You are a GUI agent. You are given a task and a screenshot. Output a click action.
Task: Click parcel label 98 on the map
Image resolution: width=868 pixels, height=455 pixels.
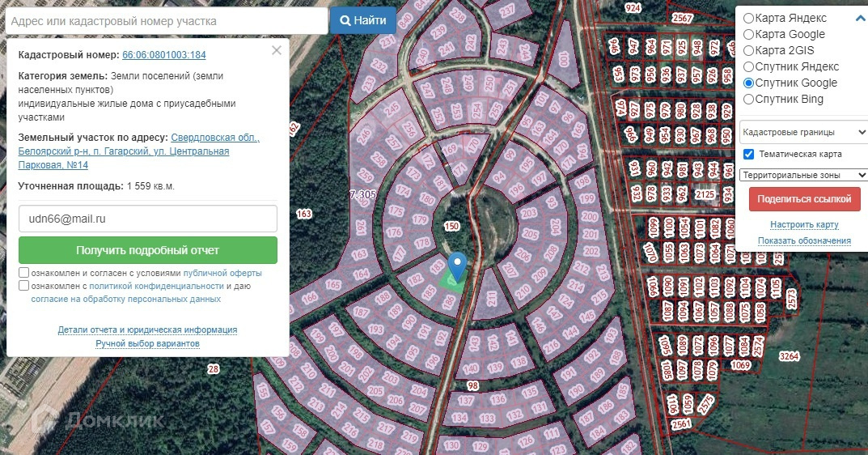click(472, 385)
